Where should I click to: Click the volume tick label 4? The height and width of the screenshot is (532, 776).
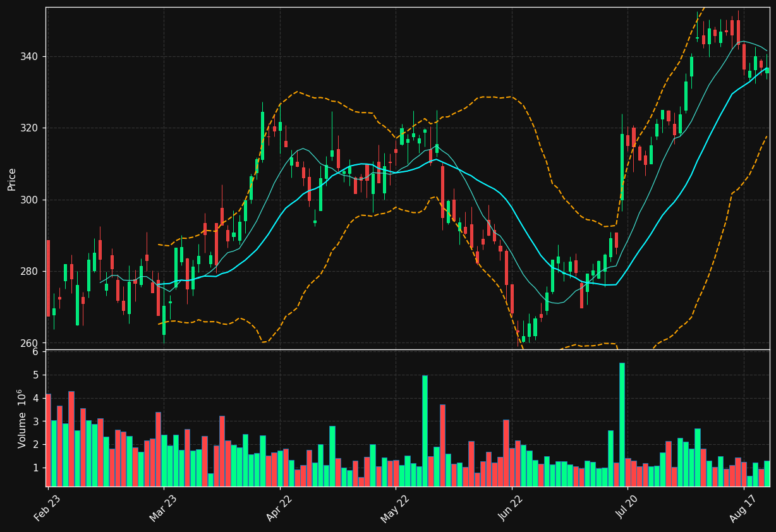[x=35, y=399]
